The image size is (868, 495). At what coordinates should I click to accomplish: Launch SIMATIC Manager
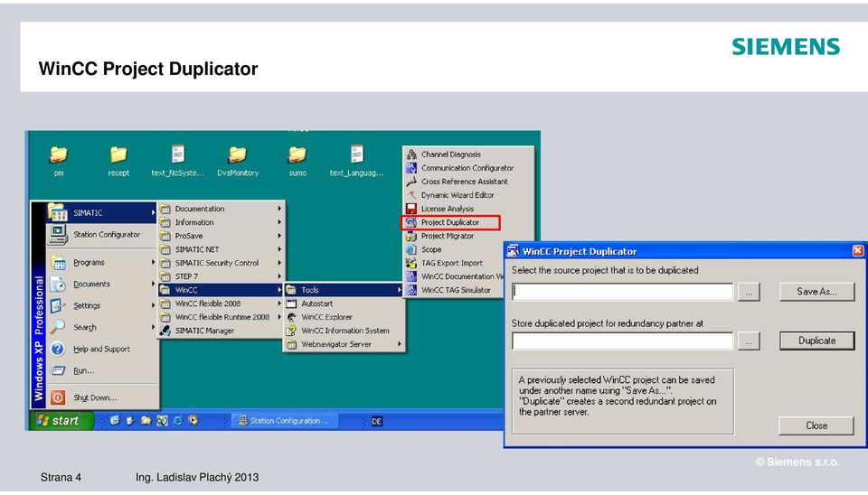click(x=222, y=331)
